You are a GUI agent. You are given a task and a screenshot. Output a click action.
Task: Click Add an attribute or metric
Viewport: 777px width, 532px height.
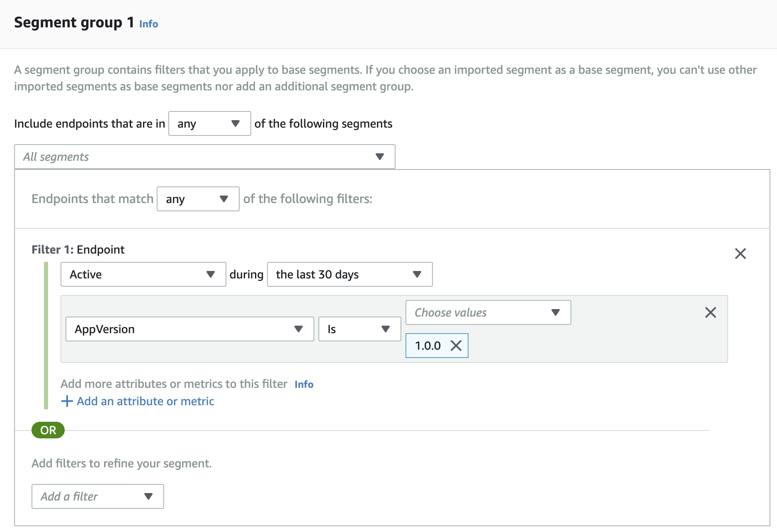tap(145, 401)
